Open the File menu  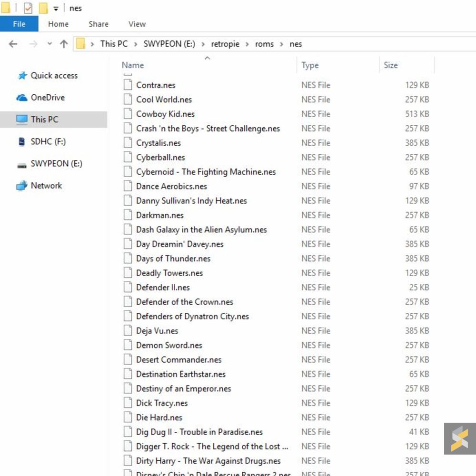click(19, 24)
